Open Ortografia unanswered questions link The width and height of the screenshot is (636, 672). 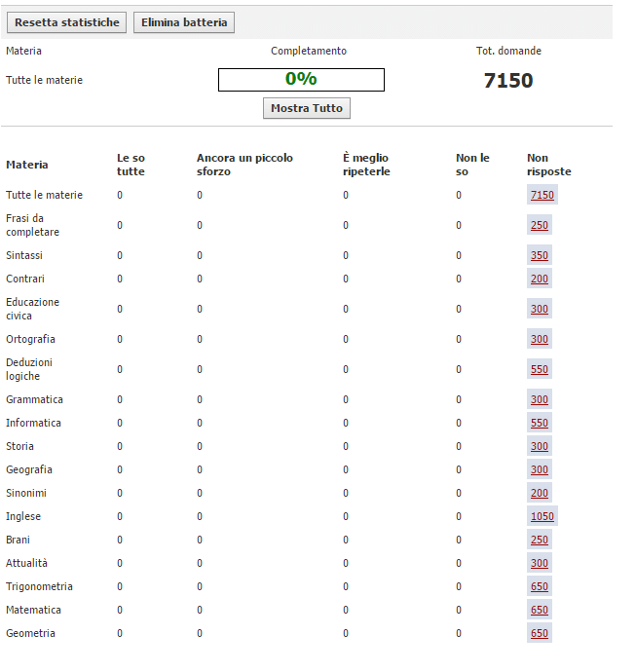pos(540,339)
